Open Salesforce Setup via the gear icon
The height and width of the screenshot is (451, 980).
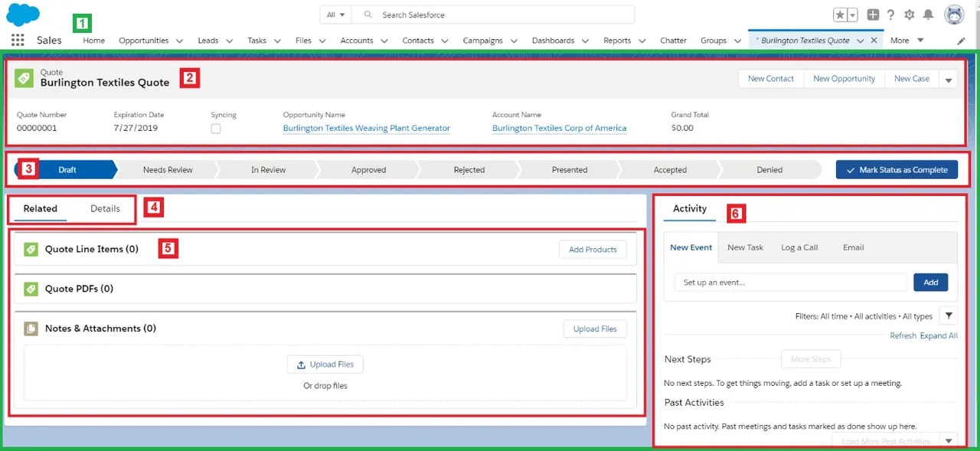tap(908, 14)
